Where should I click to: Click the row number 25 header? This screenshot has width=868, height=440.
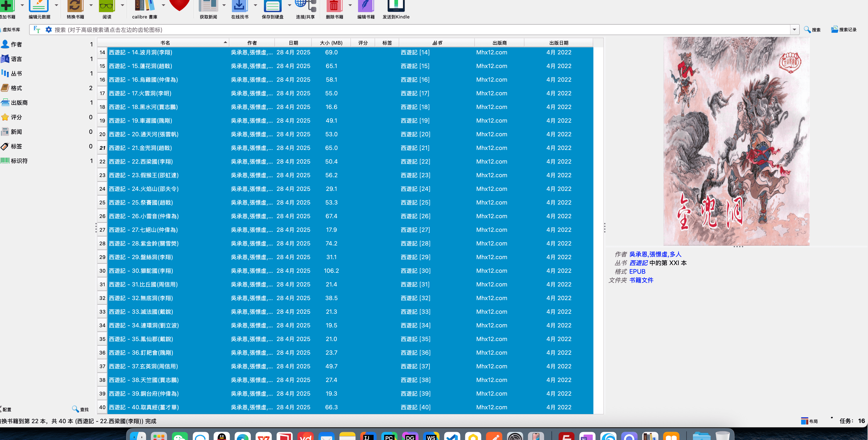[x=102, y=202]
